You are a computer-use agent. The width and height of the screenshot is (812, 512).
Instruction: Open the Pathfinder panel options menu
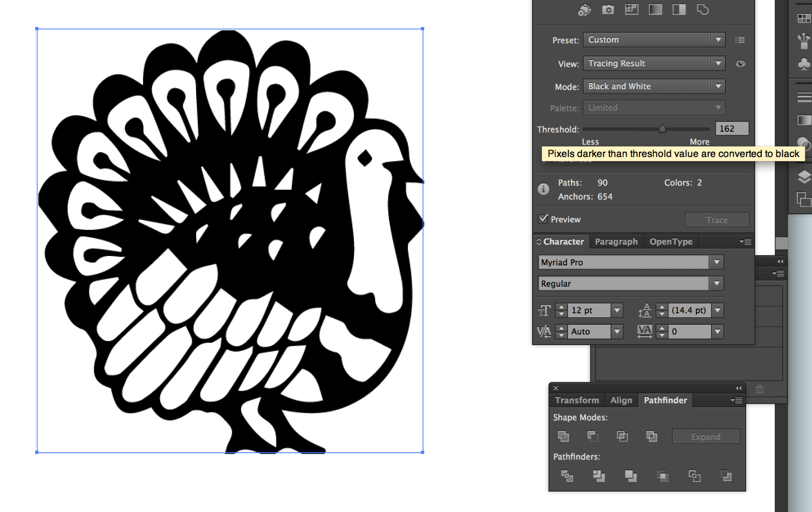[x=736, y=401]
